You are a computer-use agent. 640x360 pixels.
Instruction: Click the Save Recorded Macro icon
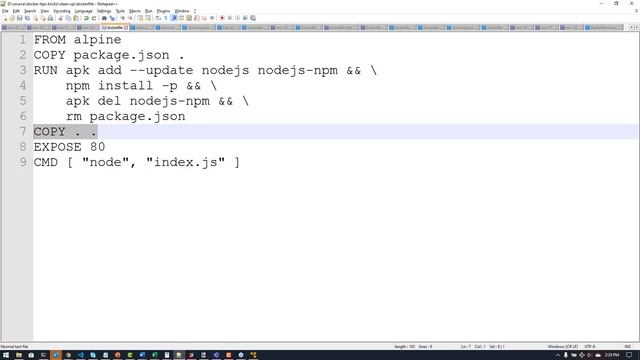pyautogui.click(x=253, y=18)
